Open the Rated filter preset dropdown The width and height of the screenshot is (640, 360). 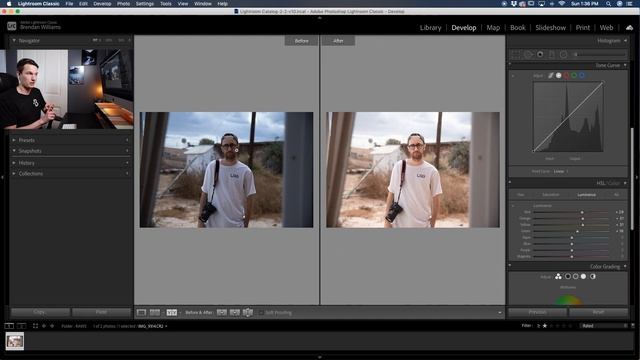603,326
